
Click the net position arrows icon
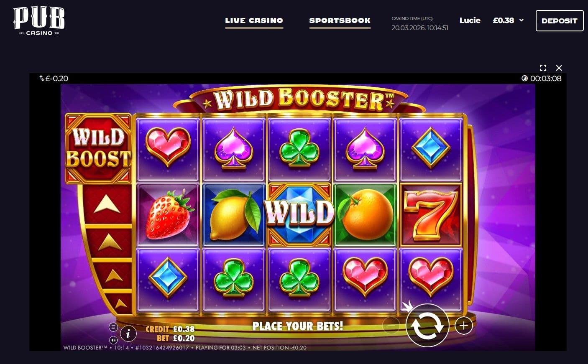point(42,78)
